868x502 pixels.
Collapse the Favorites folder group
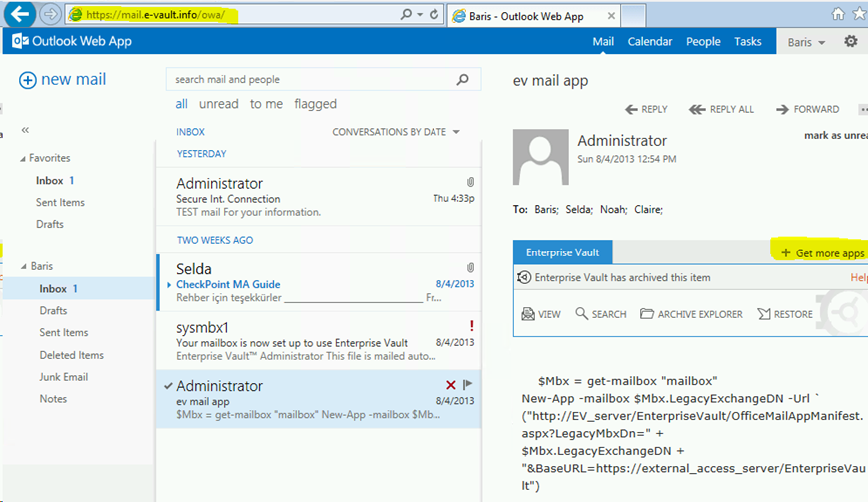pyautogui.click(x=23, y=159)
